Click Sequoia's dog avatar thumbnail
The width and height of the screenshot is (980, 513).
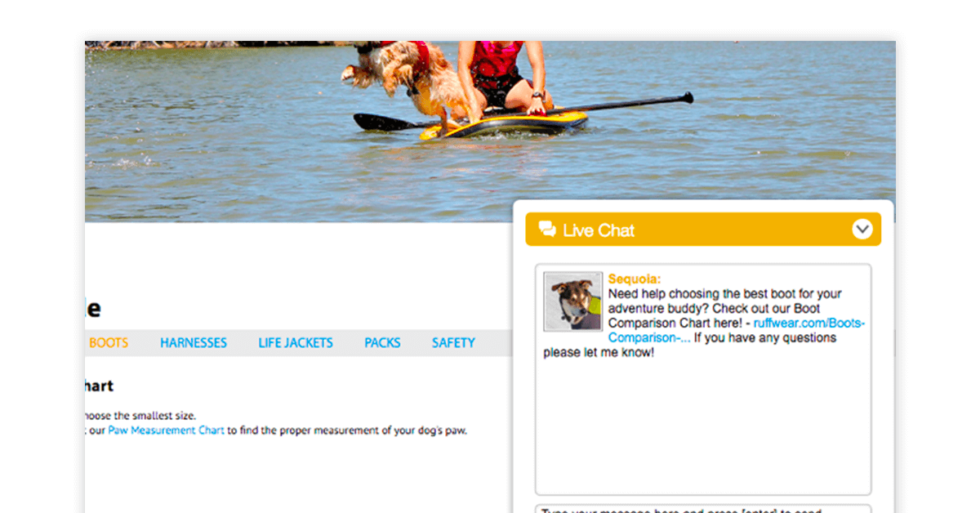click(573, 301)
